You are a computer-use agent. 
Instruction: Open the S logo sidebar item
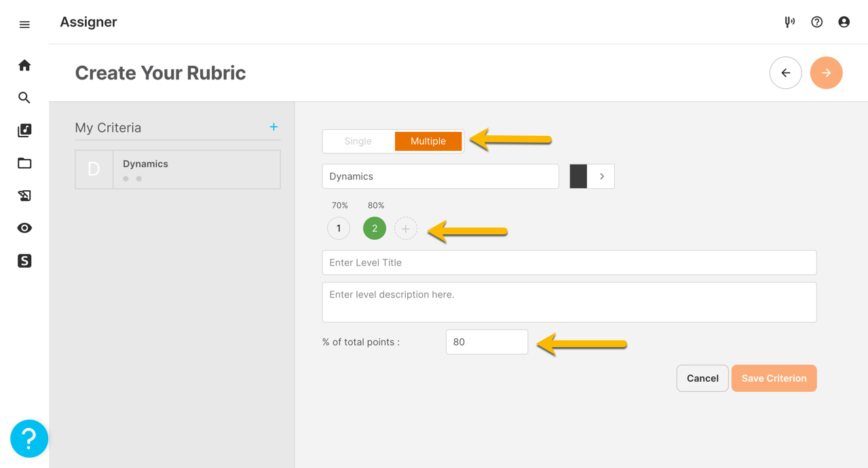pyautogui.click(x=24, y=261)
